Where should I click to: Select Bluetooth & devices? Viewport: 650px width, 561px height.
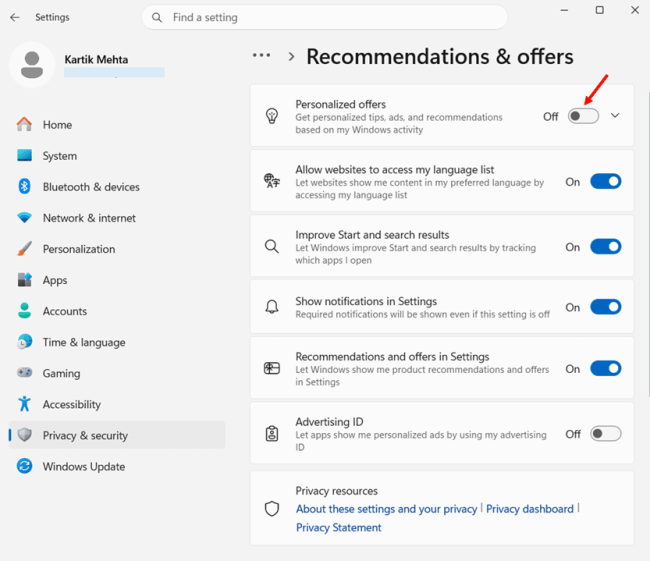pyautogui.click(x=117, y=187)
